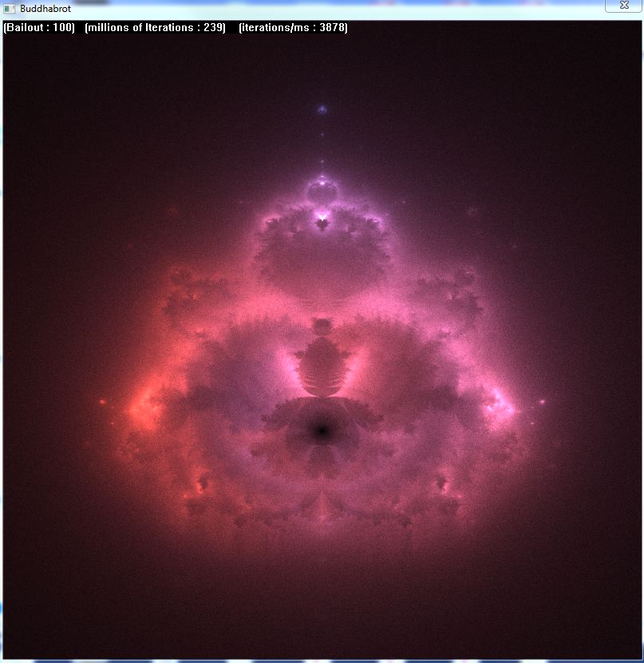Click the small dark bulb above the torso
The height and width of the screenshot is (663, 644).
322,326
